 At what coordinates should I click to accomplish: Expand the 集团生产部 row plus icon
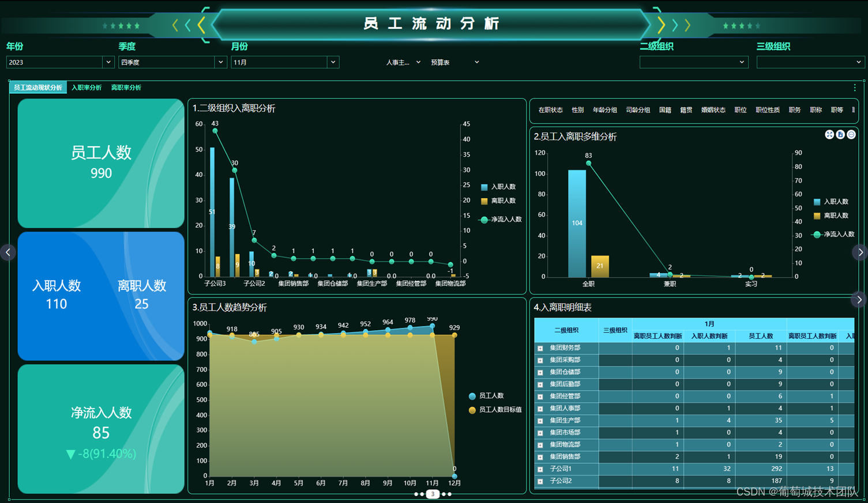pos(540,421)
